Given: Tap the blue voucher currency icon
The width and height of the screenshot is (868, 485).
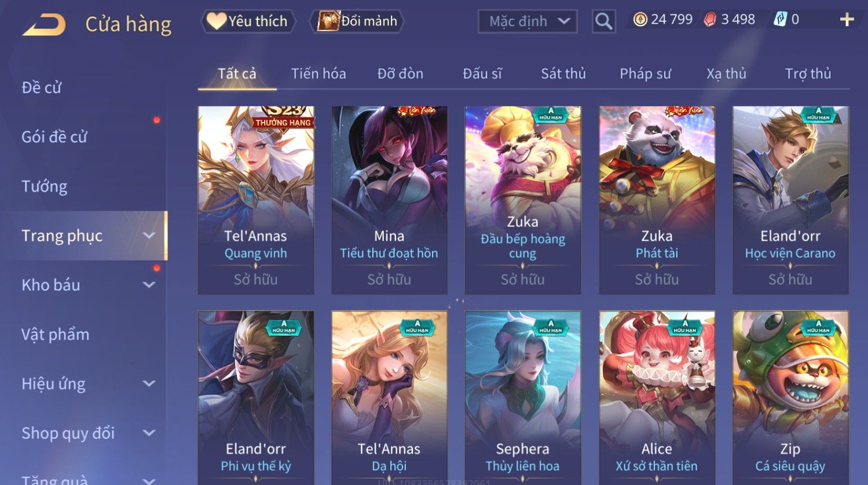Looking at the screenshot, I should pos(780,20).
